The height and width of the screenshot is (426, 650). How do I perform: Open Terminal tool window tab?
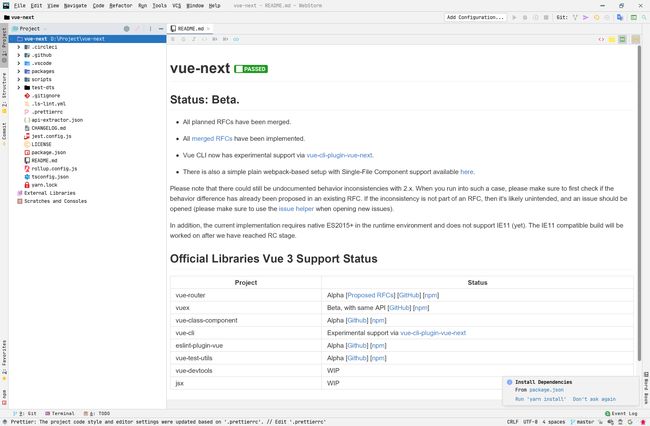60,414
